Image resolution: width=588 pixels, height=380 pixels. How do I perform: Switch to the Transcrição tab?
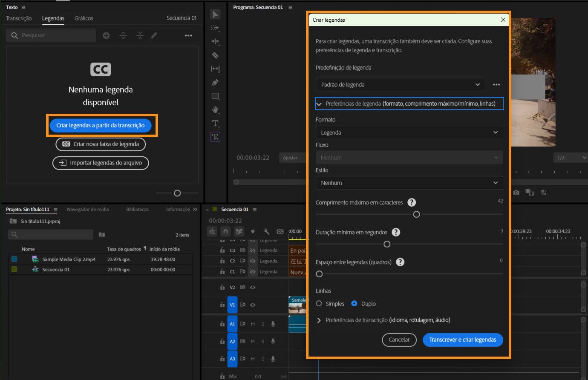[x=19, y=18]
